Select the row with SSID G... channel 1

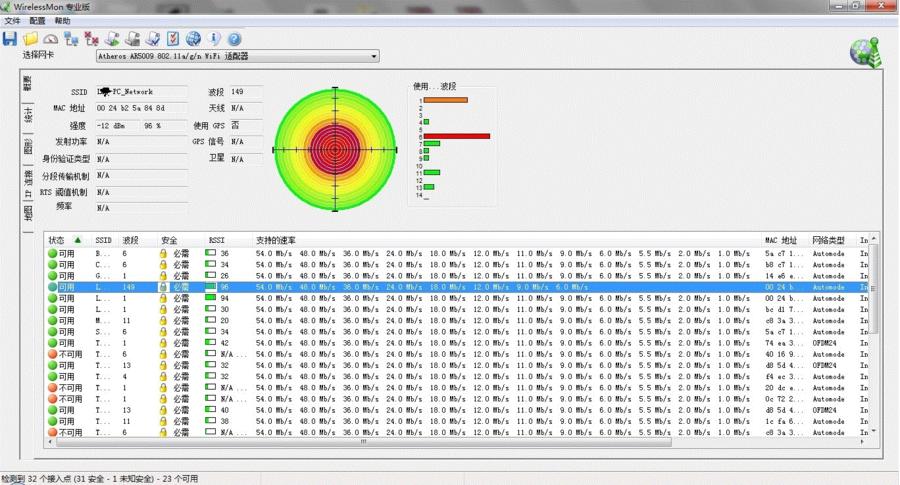[457, 276]
